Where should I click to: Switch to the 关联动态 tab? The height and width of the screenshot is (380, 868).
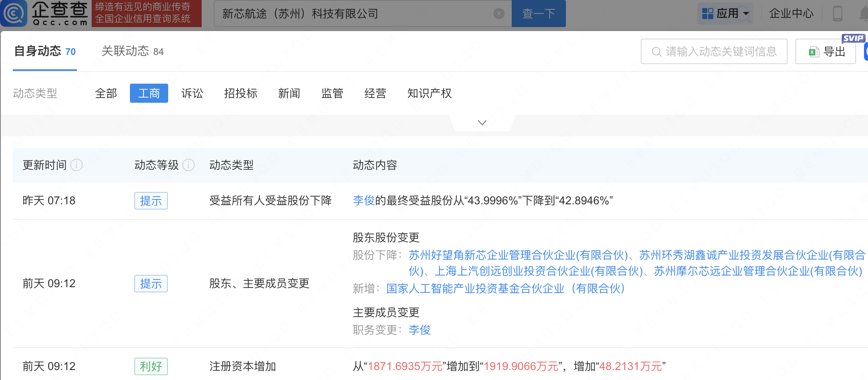tap(132, 51)
